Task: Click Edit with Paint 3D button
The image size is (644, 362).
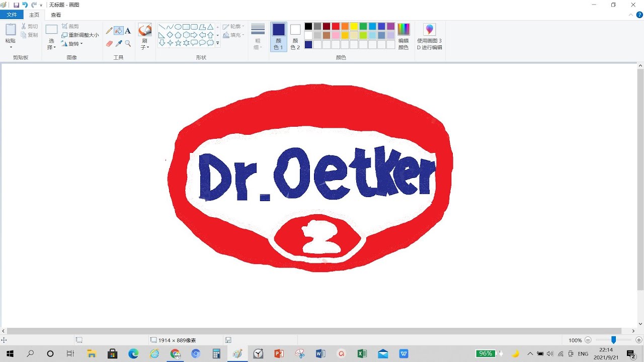Action: click(x=430, y=36)
